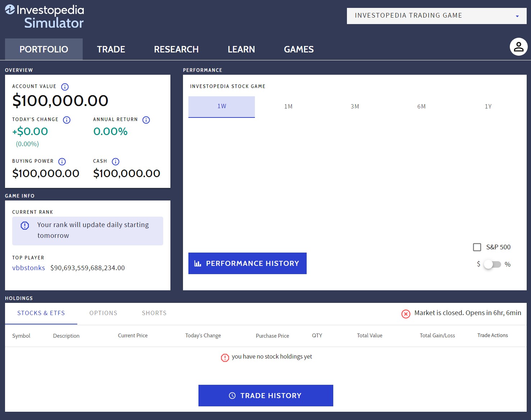
Task: Click the $100,000.00 account value figure
Action: pyautogui.click(x=60, y=101)
